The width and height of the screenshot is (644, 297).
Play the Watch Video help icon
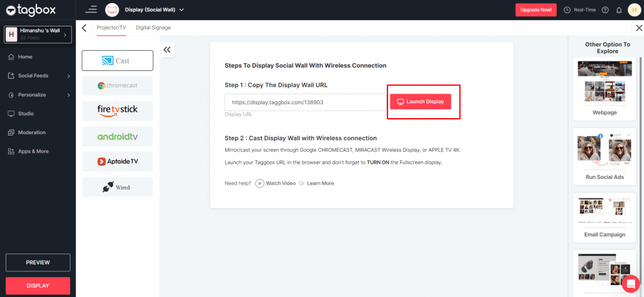pos(260,183)
